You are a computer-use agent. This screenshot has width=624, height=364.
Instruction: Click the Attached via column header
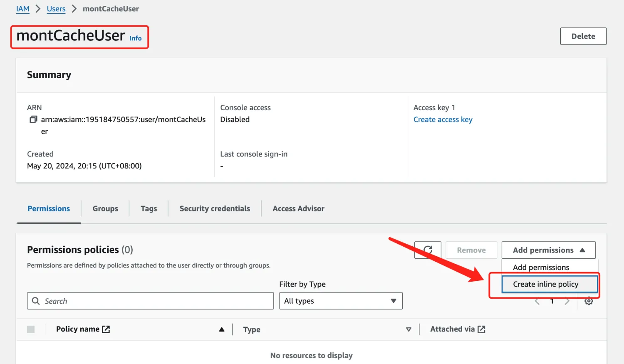(x=452, y=329)
